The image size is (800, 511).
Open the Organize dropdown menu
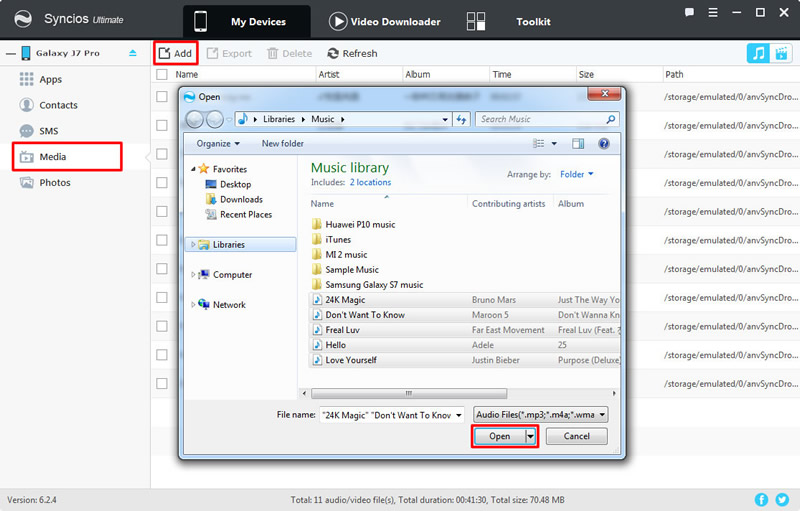click(x=218, y=144)
